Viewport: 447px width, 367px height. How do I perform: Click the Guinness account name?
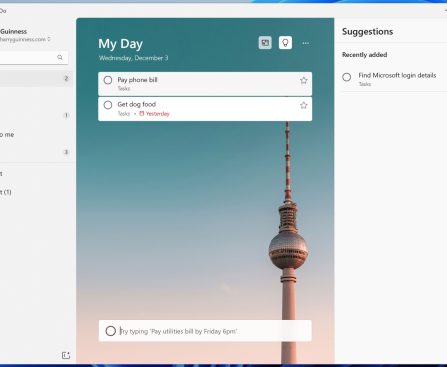point(13,31)
